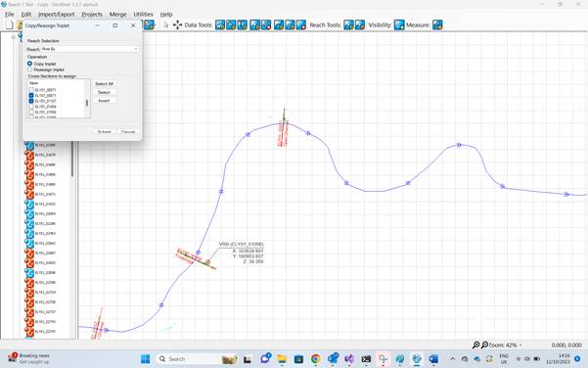Click the first Reach Tools icon

click(348, 25)
